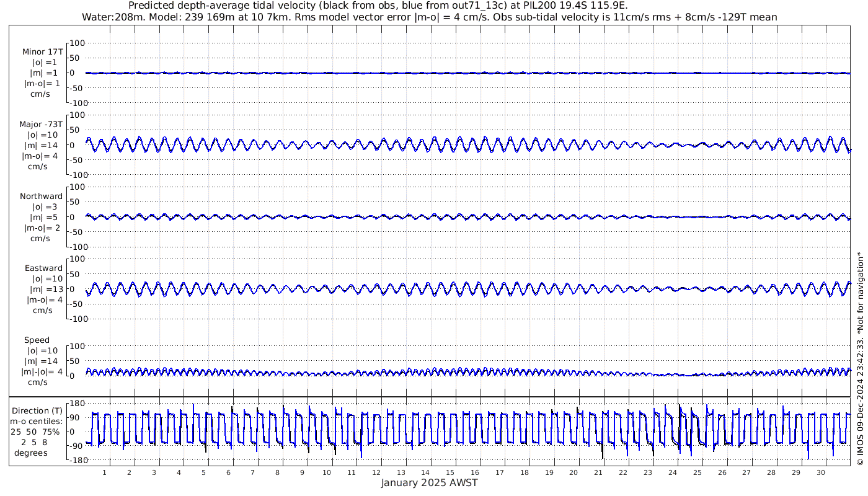Click the day 23 label on the x-axis
868x496 pixels.
click(x=648, y=472)
